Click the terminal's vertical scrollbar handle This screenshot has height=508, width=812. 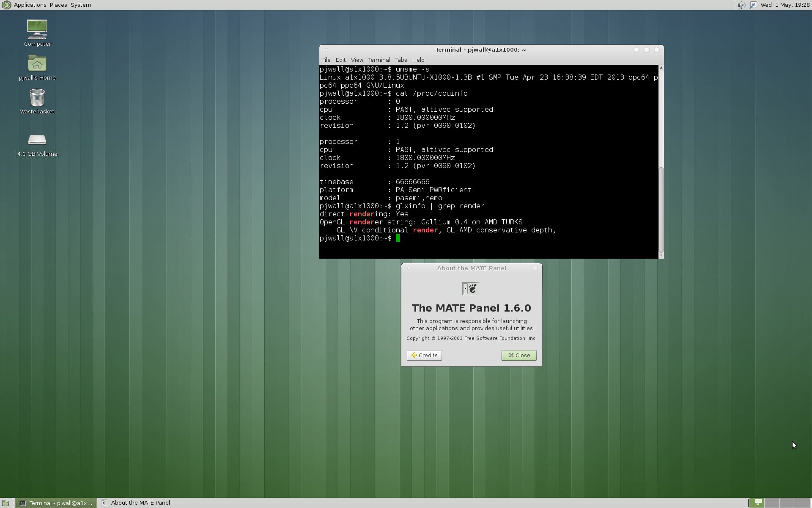pos(661,210)
